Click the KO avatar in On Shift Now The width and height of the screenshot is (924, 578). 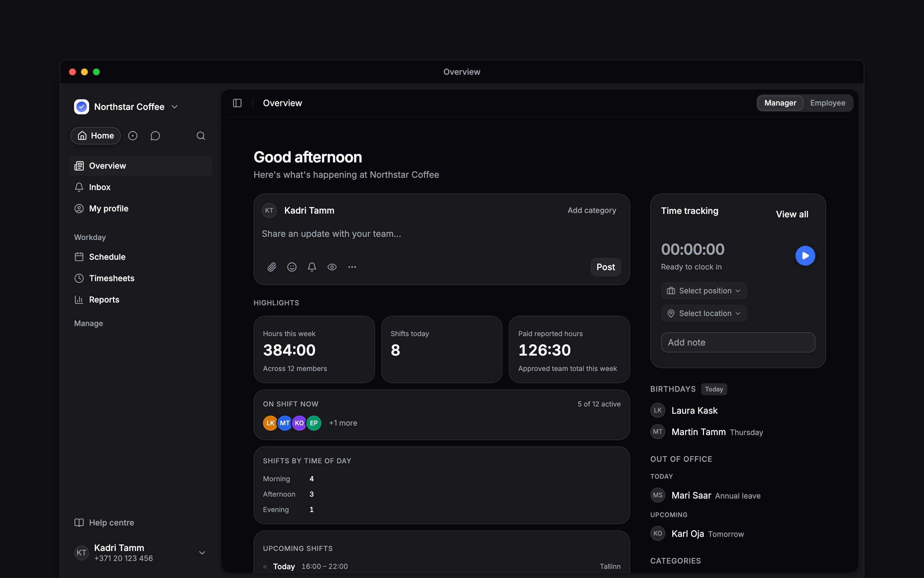pyautogui.click(x=299, y=423)
